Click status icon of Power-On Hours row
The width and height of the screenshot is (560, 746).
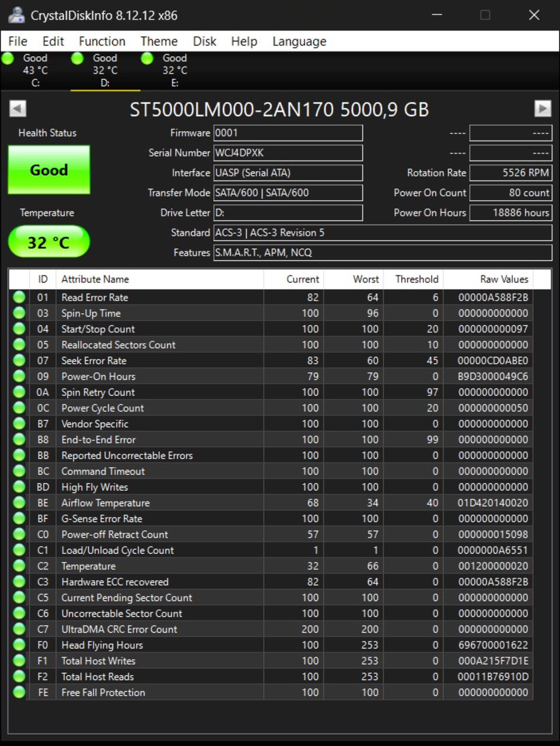[19, 376]
